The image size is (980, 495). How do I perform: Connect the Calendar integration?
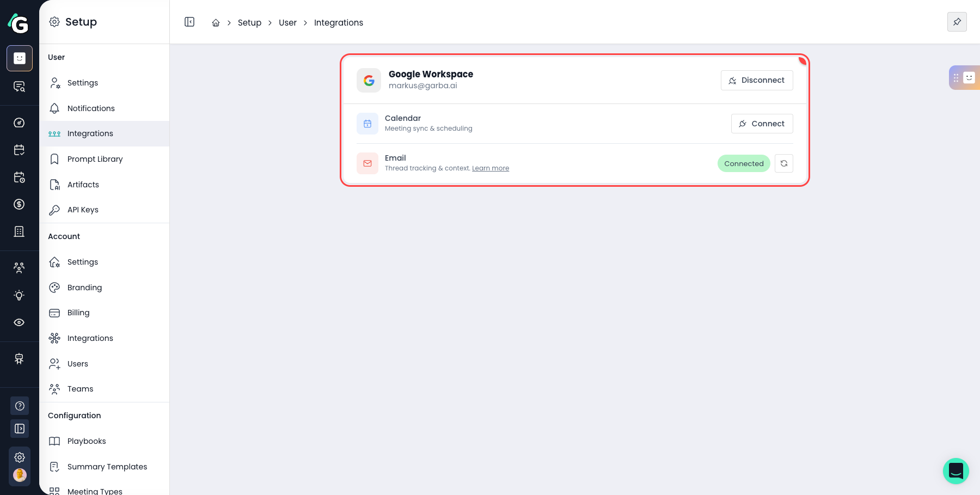[762, 124]
